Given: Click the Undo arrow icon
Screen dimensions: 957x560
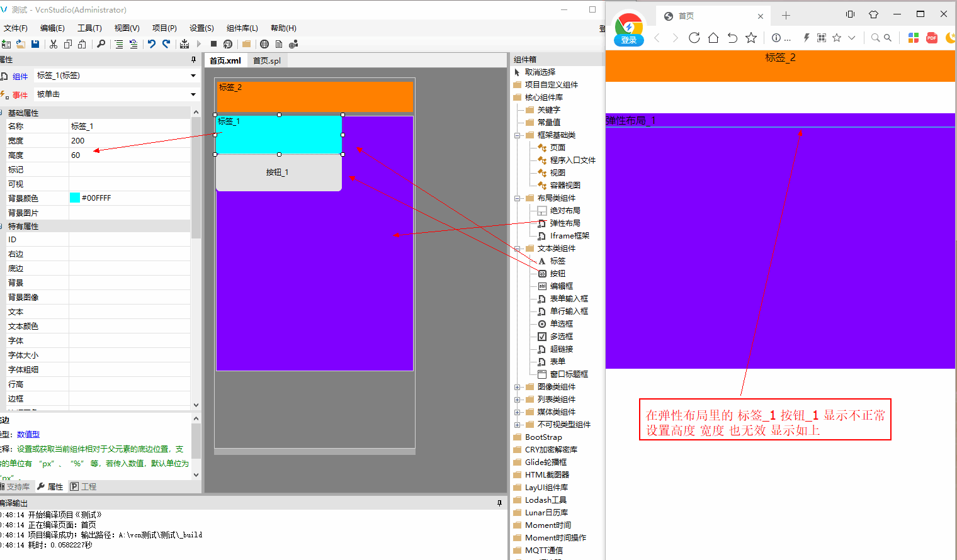Looking at the screenshot, I should [152, 44].
